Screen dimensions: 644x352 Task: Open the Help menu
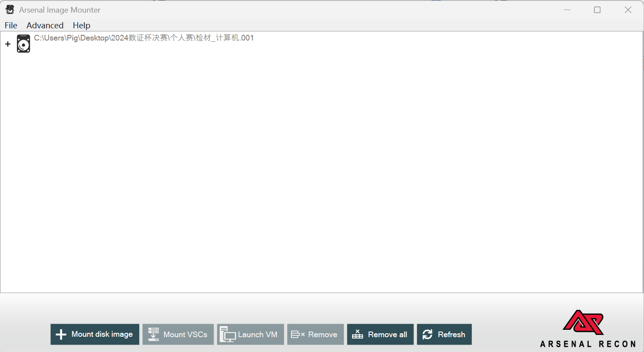81,25
